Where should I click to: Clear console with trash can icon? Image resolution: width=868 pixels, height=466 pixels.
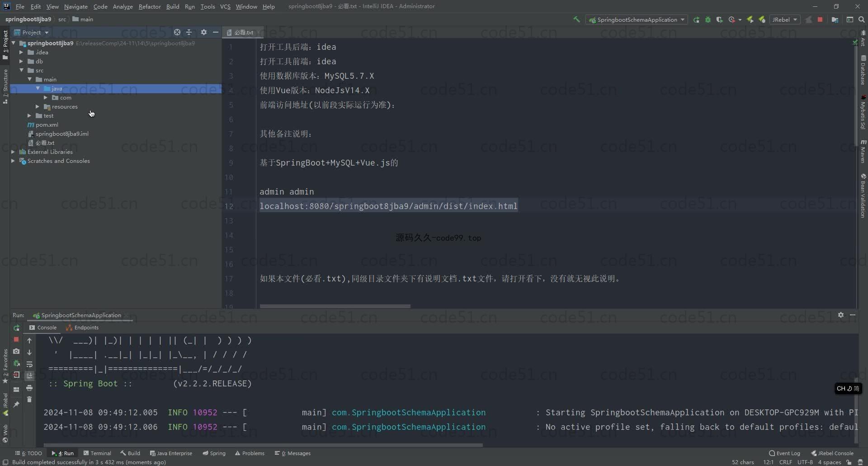(29, 399)
